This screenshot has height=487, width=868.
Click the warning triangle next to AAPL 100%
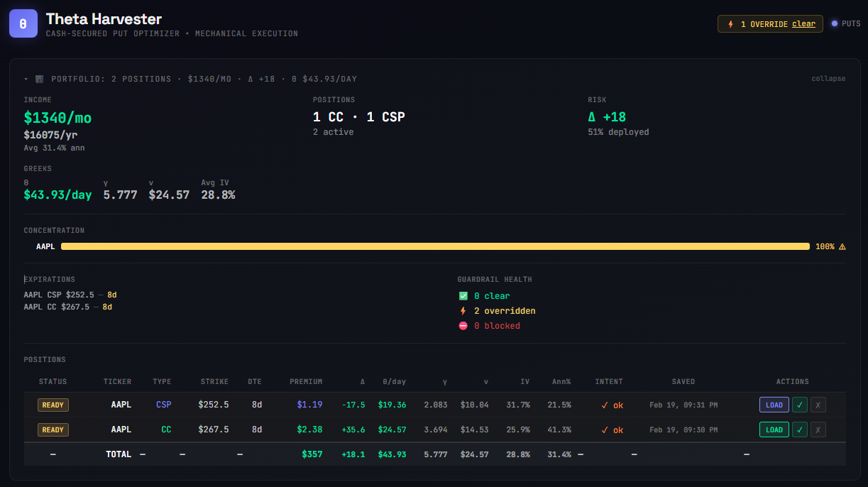pos(841,246)
